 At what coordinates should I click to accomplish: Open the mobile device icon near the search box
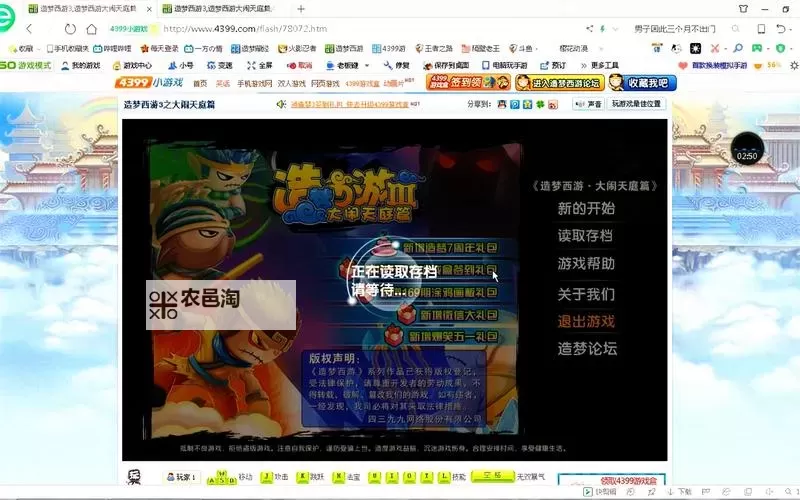(x=761, y=29)
